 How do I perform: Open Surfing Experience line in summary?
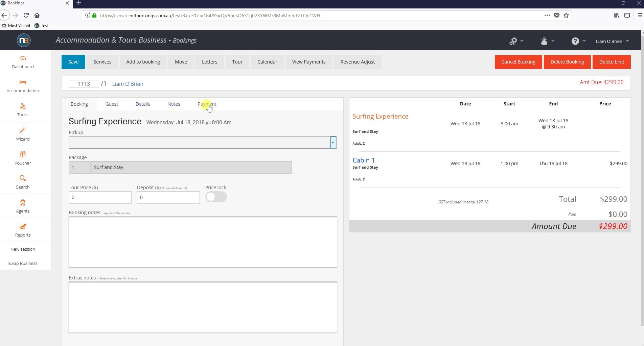(381, 116)
